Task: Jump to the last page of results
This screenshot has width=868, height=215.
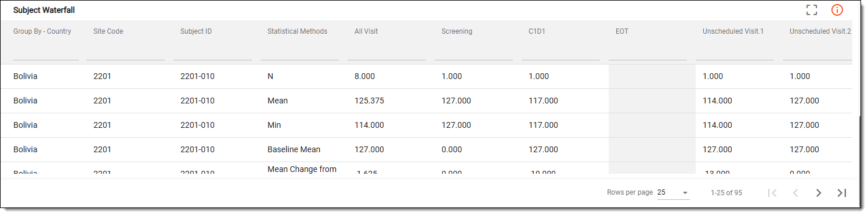Action: click(x=842, y=192)
